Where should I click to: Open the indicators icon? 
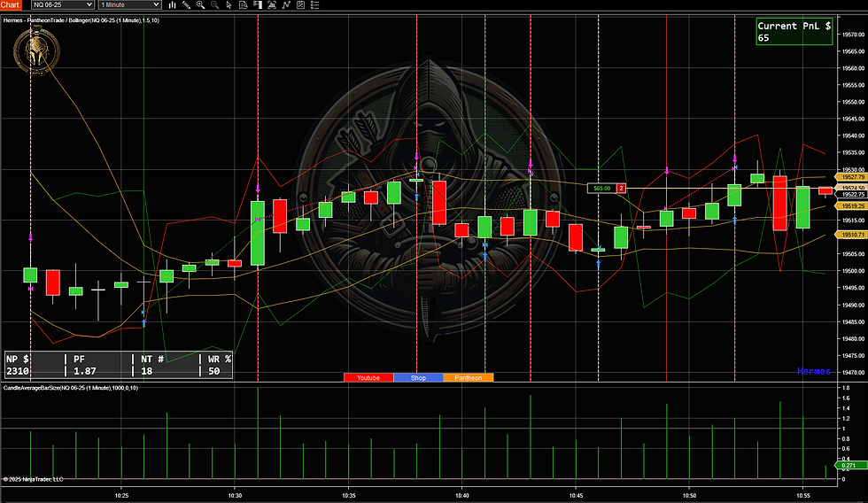click(x=286, y=5)
